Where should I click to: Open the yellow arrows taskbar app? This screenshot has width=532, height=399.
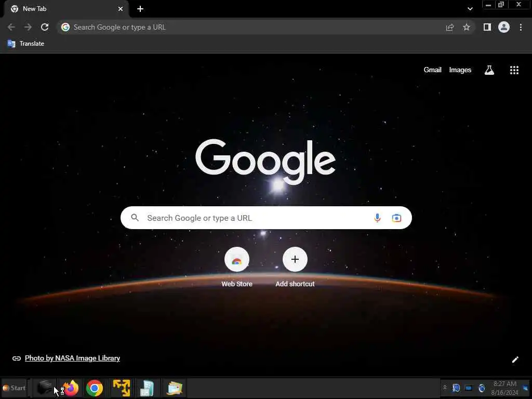click(122, 388)
